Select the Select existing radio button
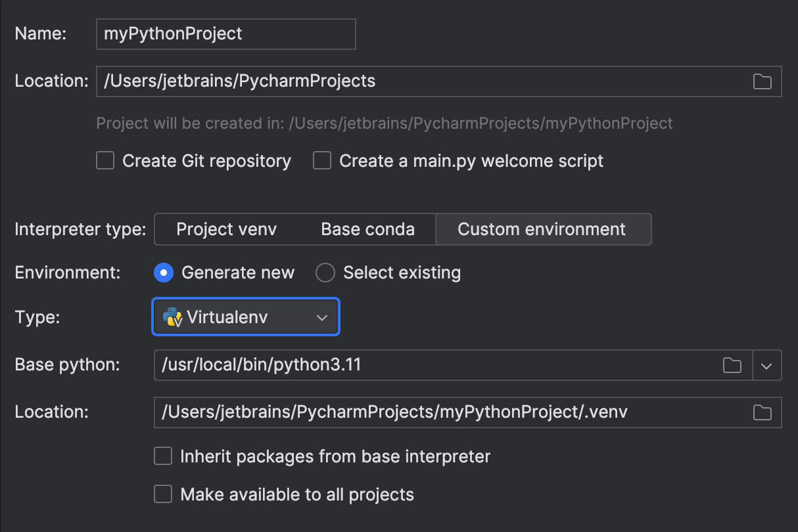Viewport: 798px width, 532px height. pyautogui.click(x=325, y=273)
